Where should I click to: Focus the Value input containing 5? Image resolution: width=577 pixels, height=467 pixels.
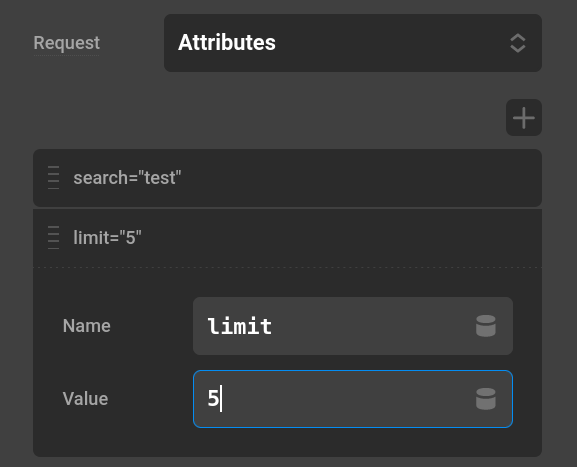coord(353,399)
